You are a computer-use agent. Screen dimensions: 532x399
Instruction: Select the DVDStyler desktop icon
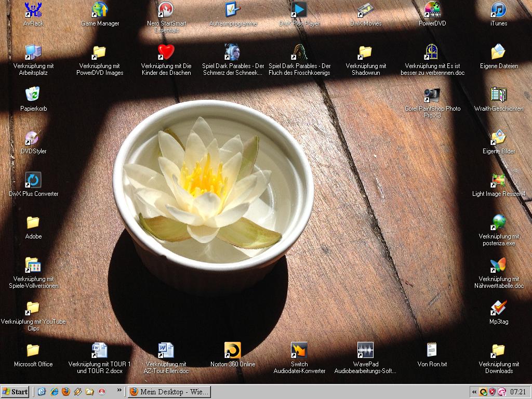click(33, 138)
